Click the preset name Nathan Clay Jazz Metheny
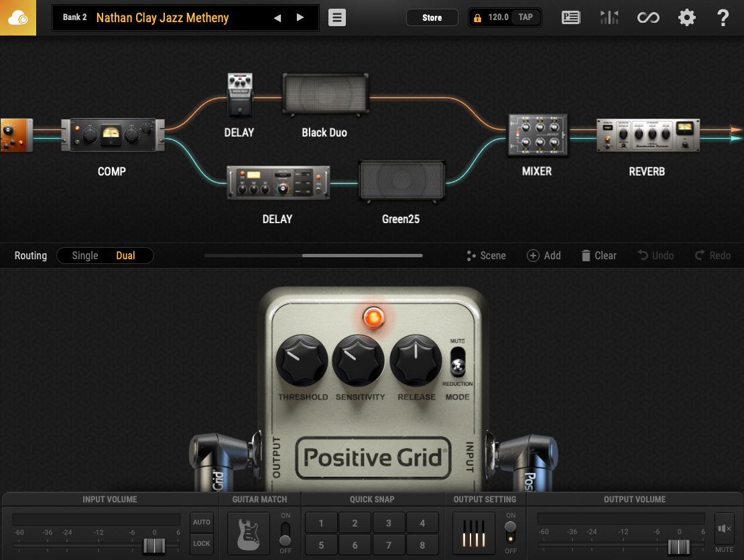Screen dimensions: 744x560 point(162,17)
